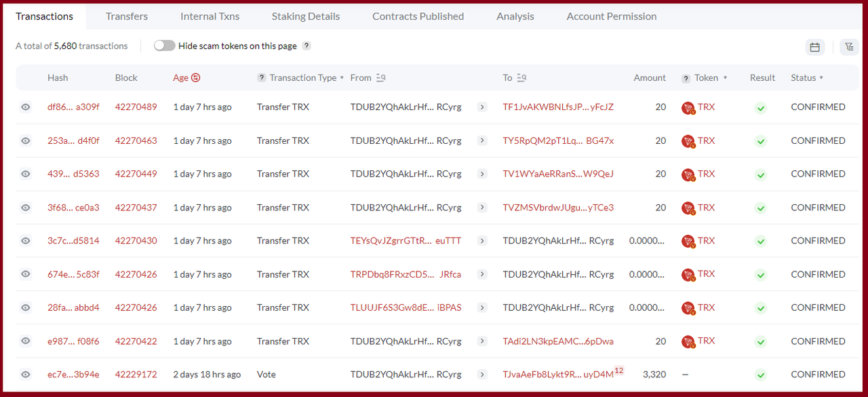Enable Hide scam tokens on this page
Image resolution: width=868 pixels, height=397 pixels.
coord(164,45)
